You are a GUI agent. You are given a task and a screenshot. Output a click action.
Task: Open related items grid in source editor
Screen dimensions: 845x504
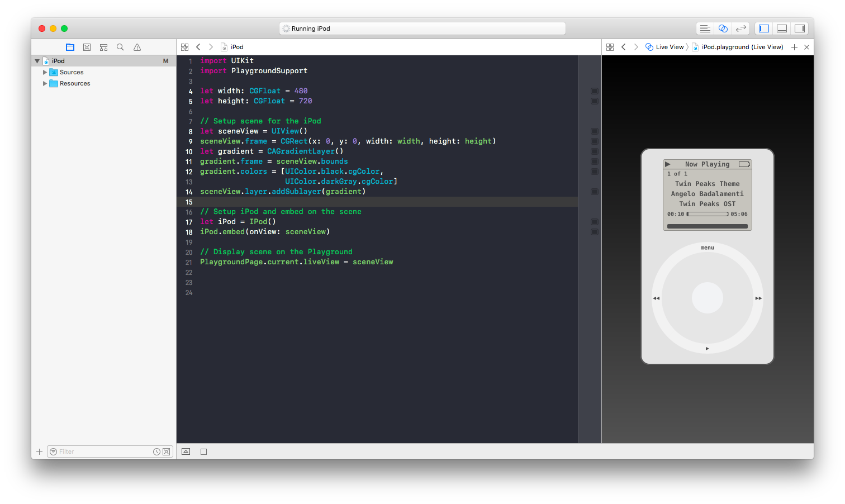185,47
